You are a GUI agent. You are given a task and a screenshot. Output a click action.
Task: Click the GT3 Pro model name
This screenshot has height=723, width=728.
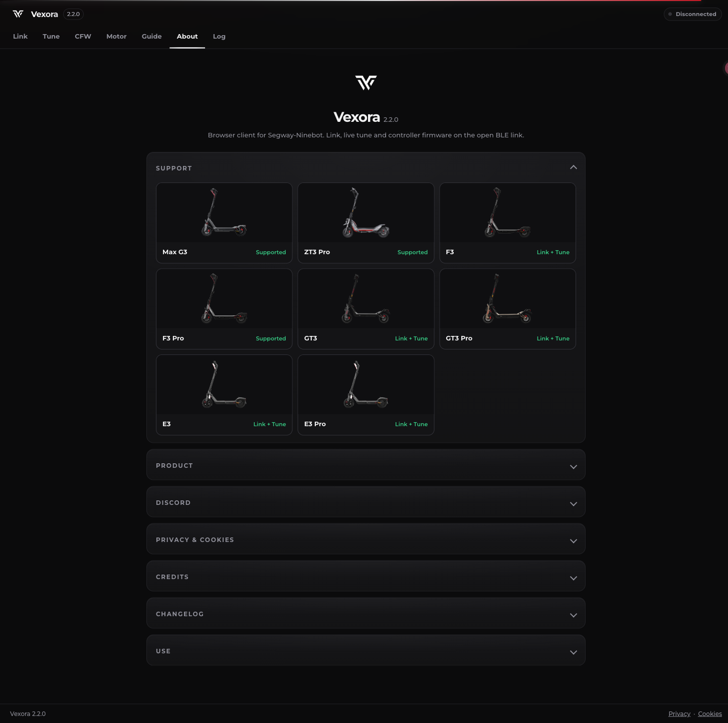[x=459, y=338]
